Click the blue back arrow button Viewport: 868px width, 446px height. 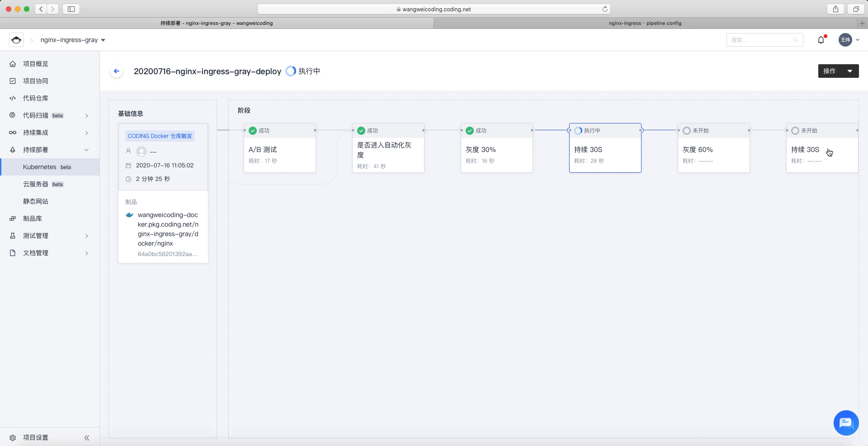coord(117,71)
